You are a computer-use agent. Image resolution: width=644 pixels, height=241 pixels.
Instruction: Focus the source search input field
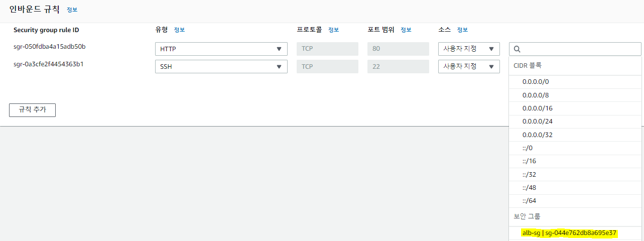tap(580, 49)
